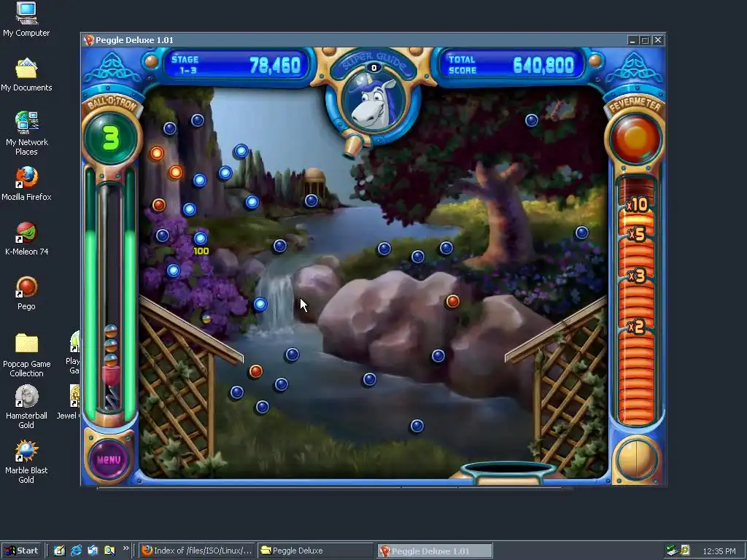Click the total score 640,800 display
Image resolution: width=747 pixels, height=560 pixels.
[x=511, y=65]
